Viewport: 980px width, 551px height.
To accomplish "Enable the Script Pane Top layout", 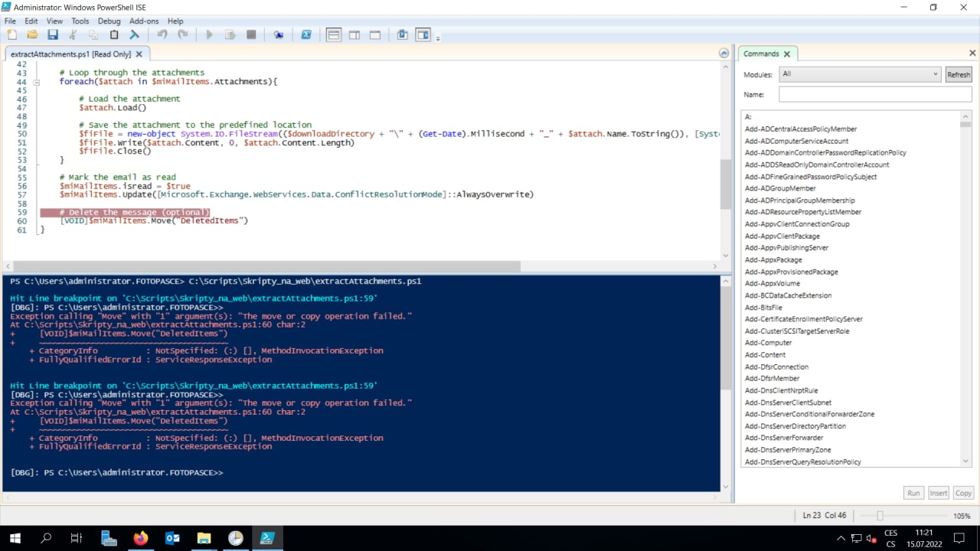I will click(x=333, y=34).
